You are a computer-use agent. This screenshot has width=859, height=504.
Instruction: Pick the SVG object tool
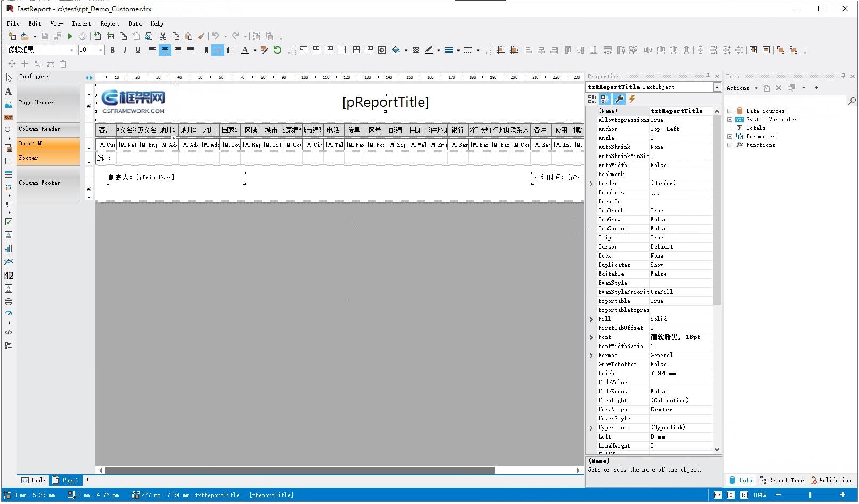click(x=9, y=118)
